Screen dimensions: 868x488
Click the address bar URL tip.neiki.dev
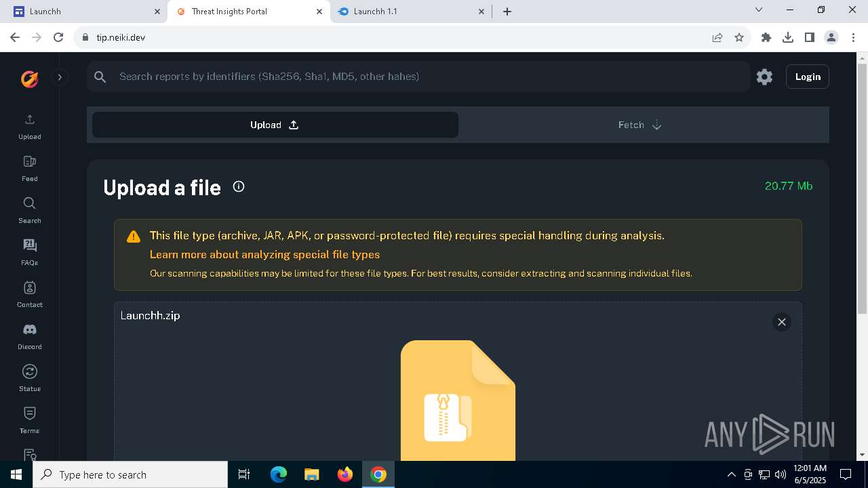(121, 38)
